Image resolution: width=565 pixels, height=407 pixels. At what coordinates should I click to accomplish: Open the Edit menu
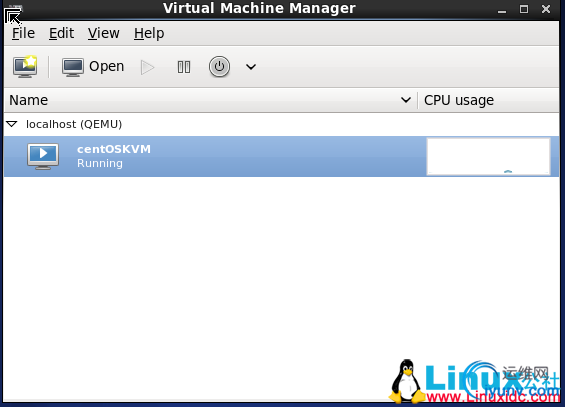point(61,33)
